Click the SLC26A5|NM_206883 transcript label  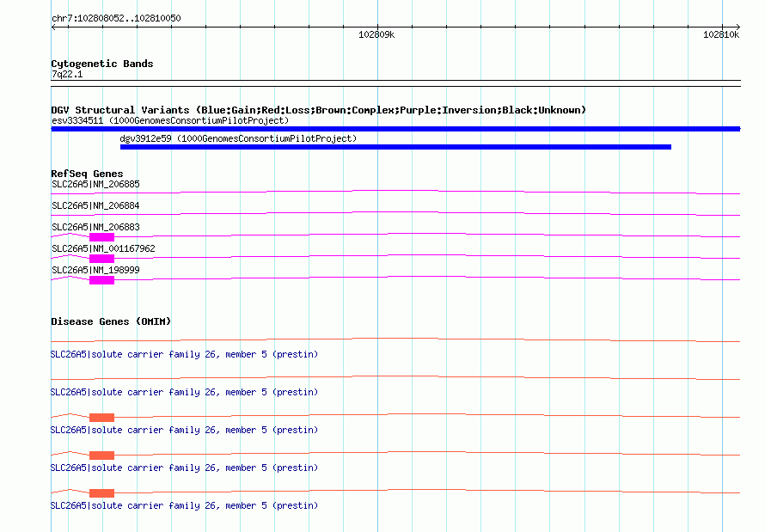click(x=95, y=227)
